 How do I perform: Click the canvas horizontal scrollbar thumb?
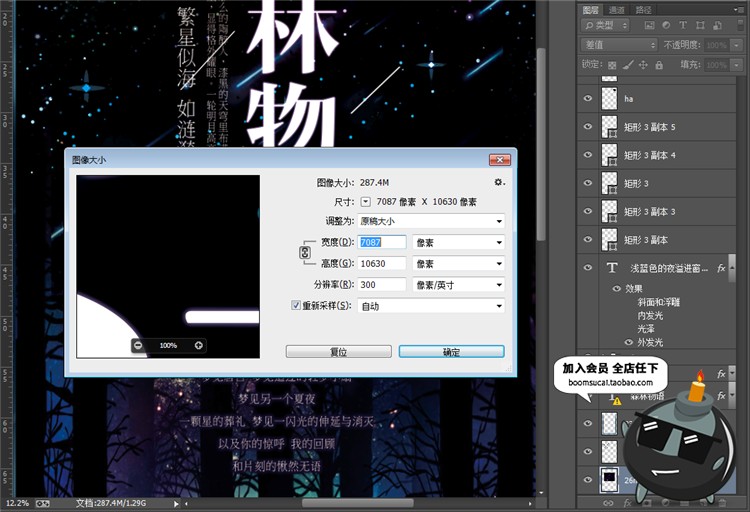358,503
